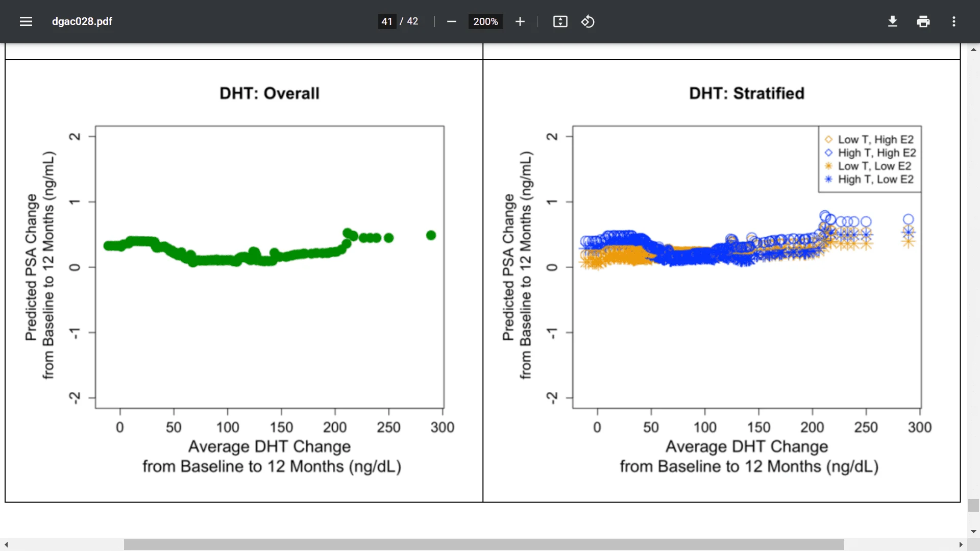Click the rightmost blue circle in stratified chart
The image size is (980, 551).
[908, 219]
